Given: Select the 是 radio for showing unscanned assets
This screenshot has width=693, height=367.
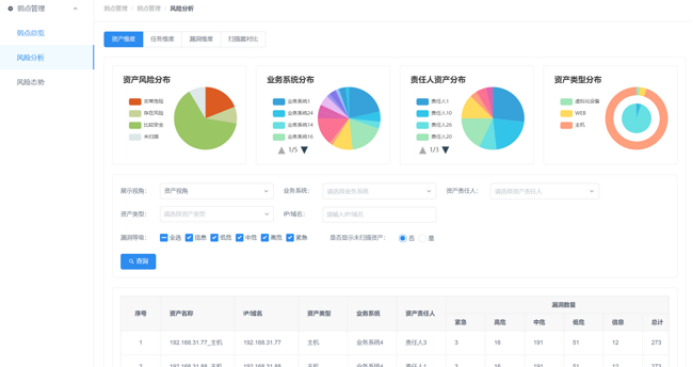Looking at the screenshot, I should tap(423, 238).
